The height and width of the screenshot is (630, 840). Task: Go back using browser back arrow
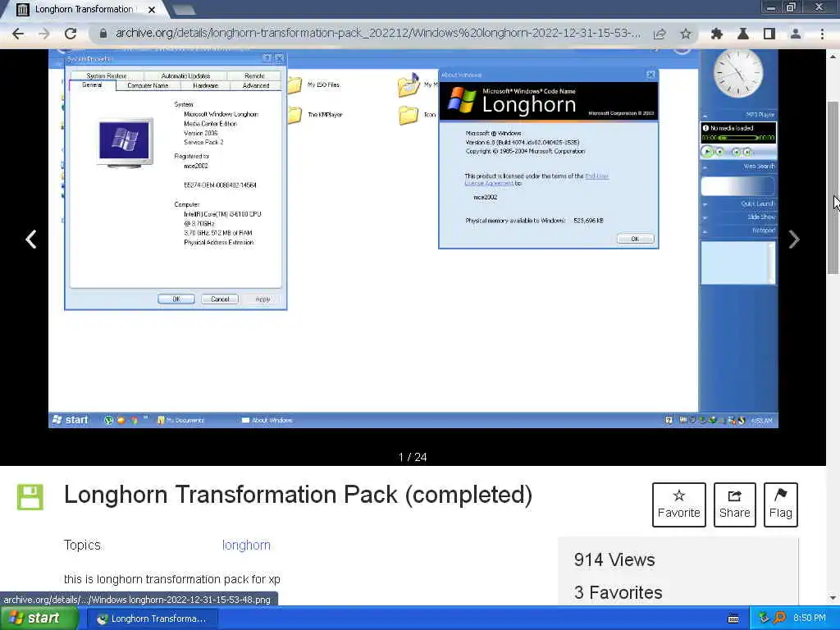pyautogui.click(x=18, y=34)
